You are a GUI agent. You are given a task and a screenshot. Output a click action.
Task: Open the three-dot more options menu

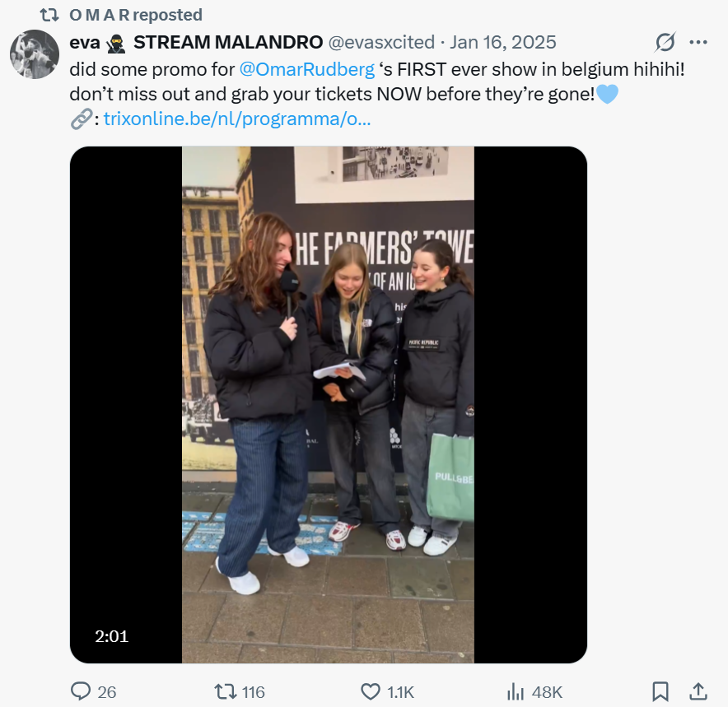tap(698, 42)
